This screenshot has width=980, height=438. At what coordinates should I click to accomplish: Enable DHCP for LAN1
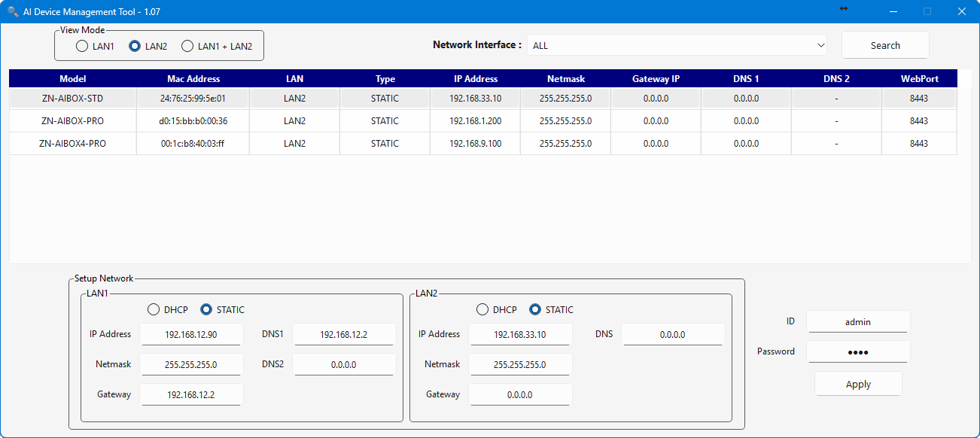[x=154, y=310]
